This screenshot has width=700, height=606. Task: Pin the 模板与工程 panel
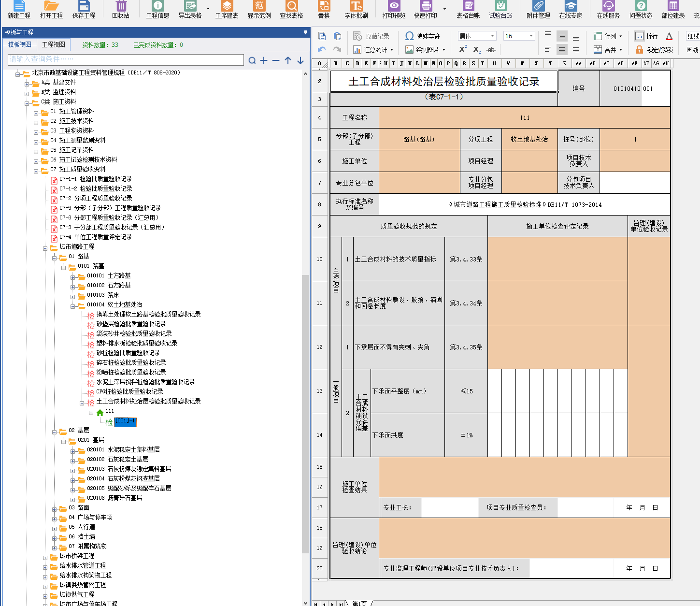(305, 32)
